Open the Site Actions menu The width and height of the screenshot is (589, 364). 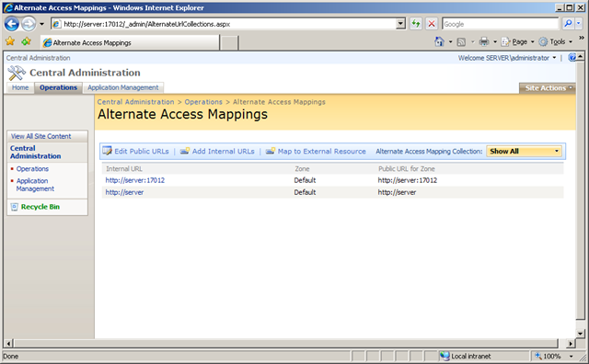click(547, 88)
